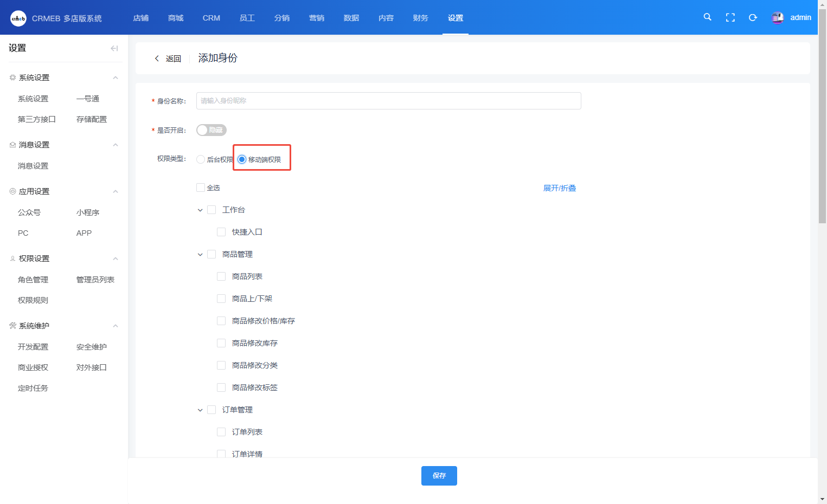Check the 全选 checkbox
The height and width of the screenshot is (504, 827).
[201, 188]
